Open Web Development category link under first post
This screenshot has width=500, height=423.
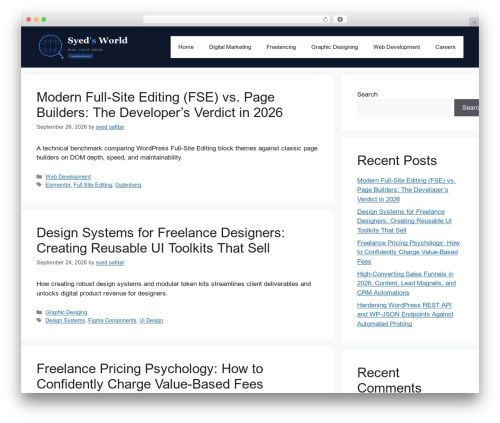(68, 177)
